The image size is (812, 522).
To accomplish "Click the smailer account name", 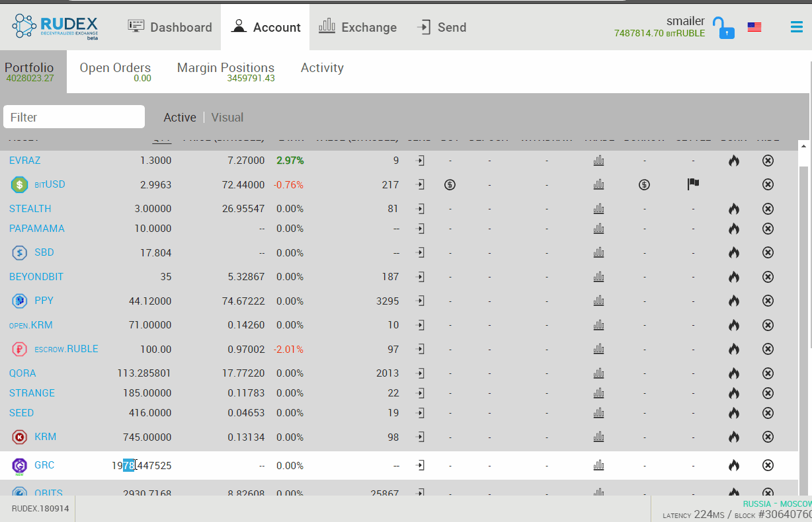I will (686, 21).
